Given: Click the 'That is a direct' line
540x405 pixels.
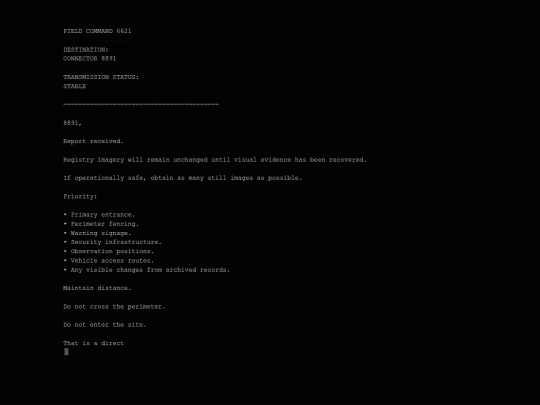Looking at the screenshot, I should point(93,343).
